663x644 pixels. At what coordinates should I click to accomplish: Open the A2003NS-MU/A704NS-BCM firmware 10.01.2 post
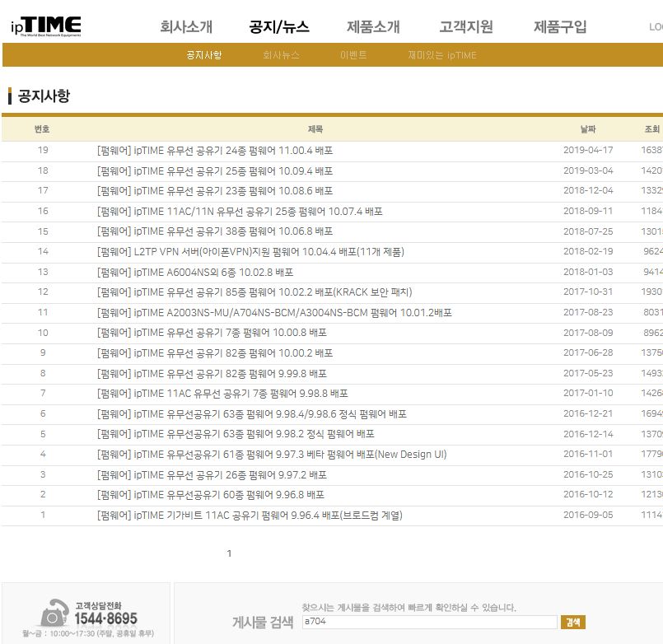click(274, 312)
